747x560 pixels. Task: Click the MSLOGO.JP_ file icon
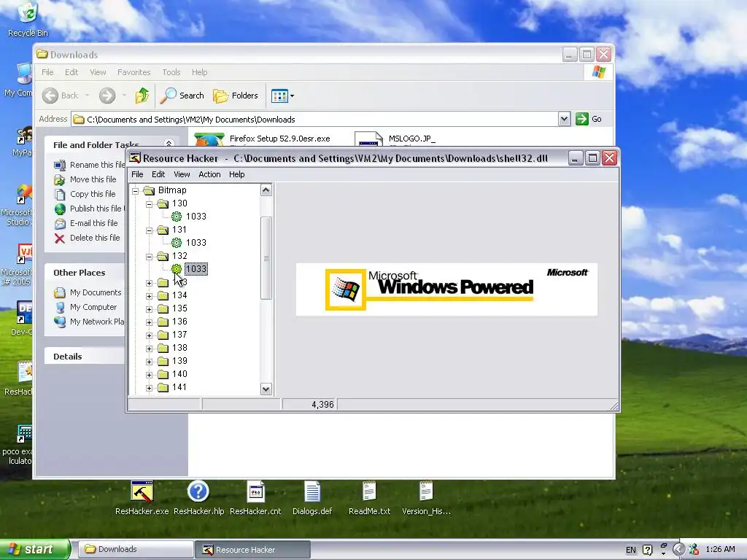pos(369,139)
